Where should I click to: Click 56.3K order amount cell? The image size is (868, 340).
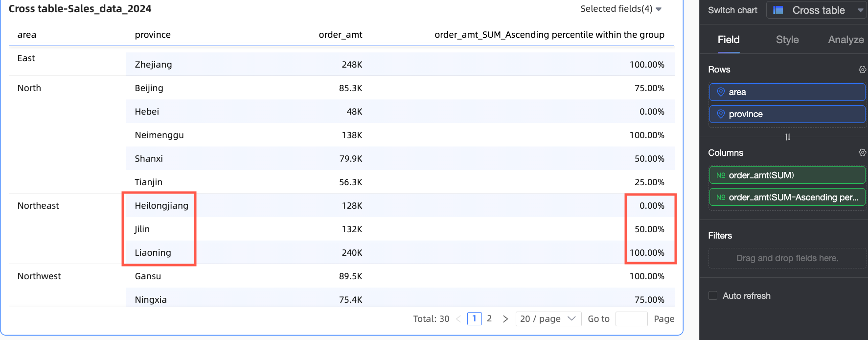(350, 182)
